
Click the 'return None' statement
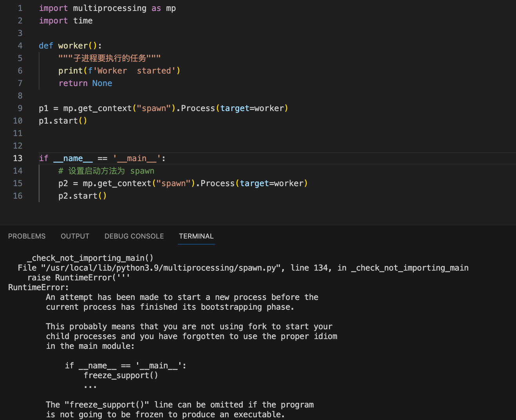pyautogui.click(x=85, y=83)
